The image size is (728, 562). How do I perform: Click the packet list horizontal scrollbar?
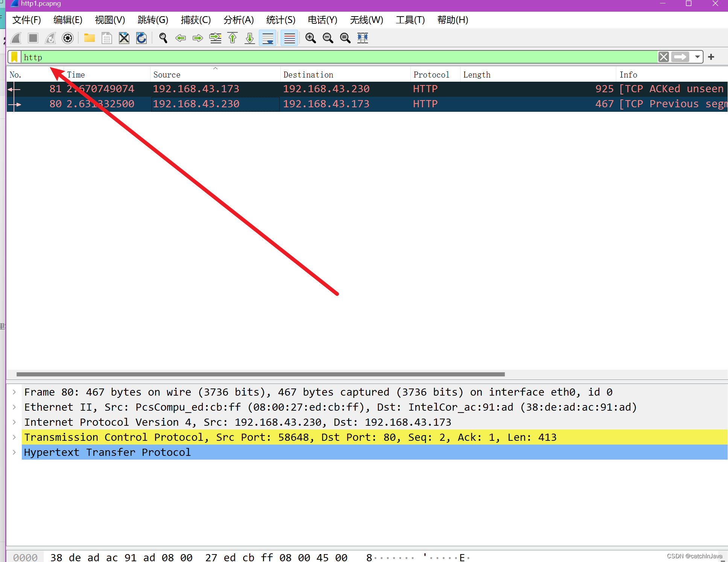[x=260, y=374]
